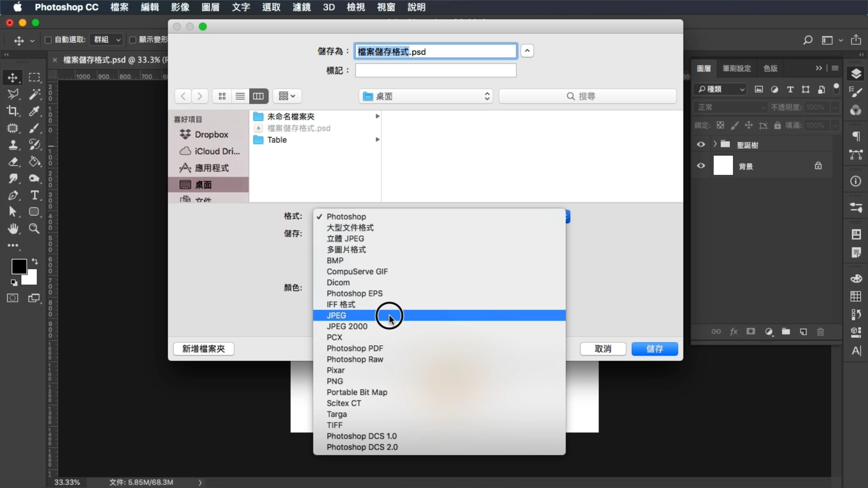Screen dimensions: 868x488
Task: Click the 儲存 save button
Action: coord(655,349)
